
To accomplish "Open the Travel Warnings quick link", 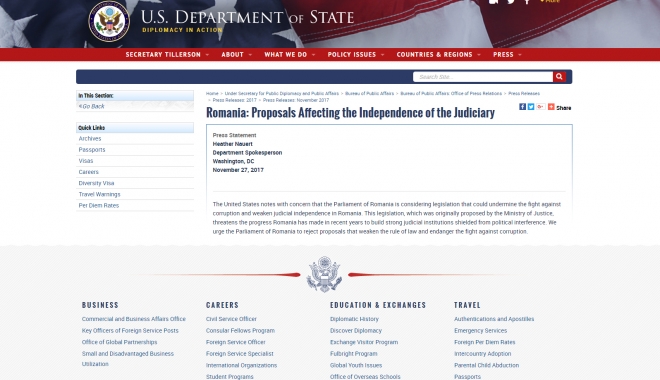I will [99, 194].
